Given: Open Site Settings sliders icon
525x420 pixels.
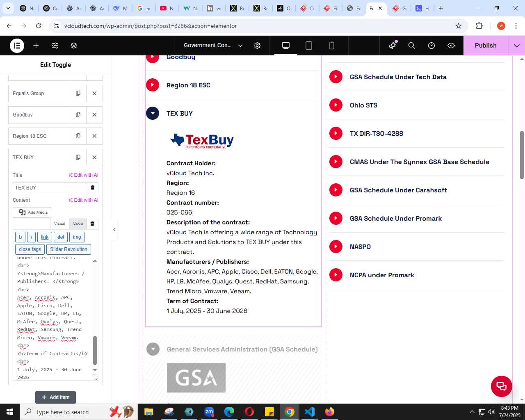Looking at the screenshot, I should 55,46.
